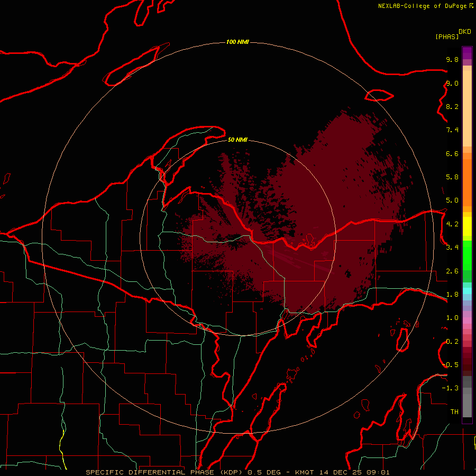Click the bright green legend swatch

point(467,255)
